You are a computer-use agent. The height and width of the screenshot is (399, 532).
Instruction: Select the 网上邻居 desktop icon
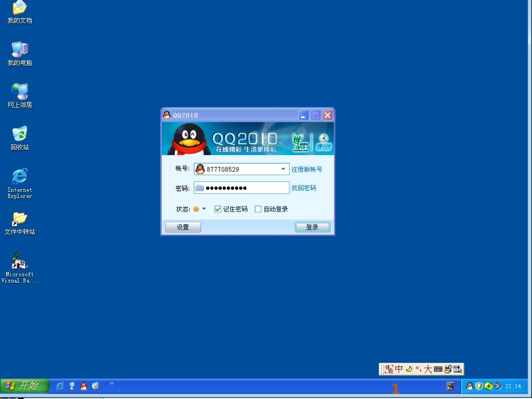pyautogui.click(x=20, y=96)
